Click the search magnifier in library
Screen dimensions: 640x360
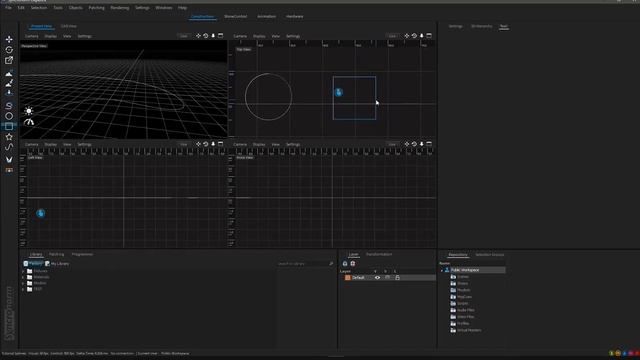331,264
